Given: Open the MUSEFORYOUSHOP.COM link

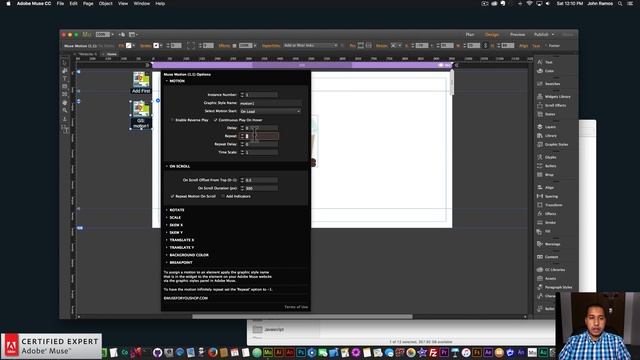Looking at the screenshot, I should point(186,298).
